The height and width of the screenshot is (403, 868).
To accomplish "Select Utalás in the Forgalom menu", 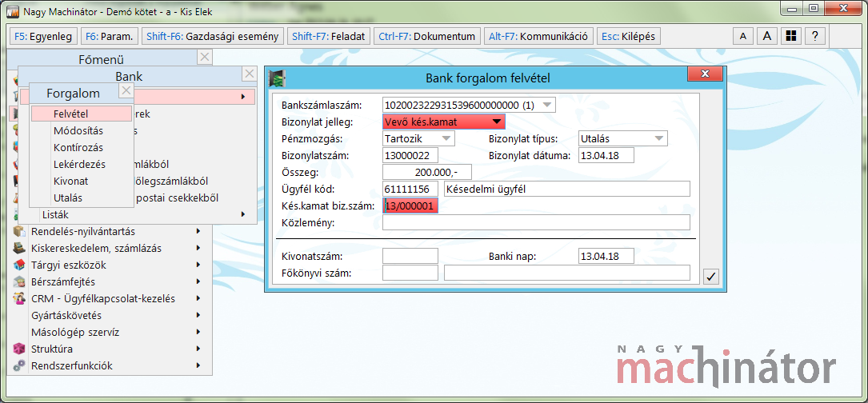I will coord(82,197).
